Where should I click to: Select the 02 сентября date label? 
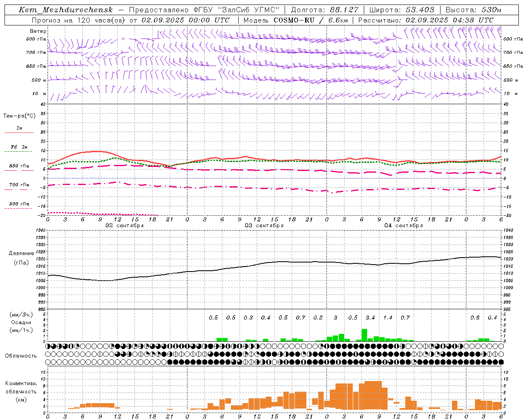coord(125,226)
